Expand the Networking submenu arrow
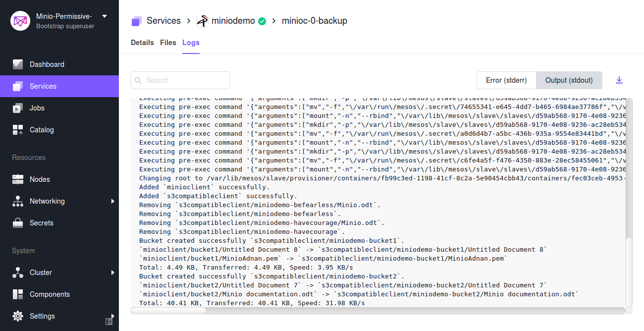 (113, 201)
